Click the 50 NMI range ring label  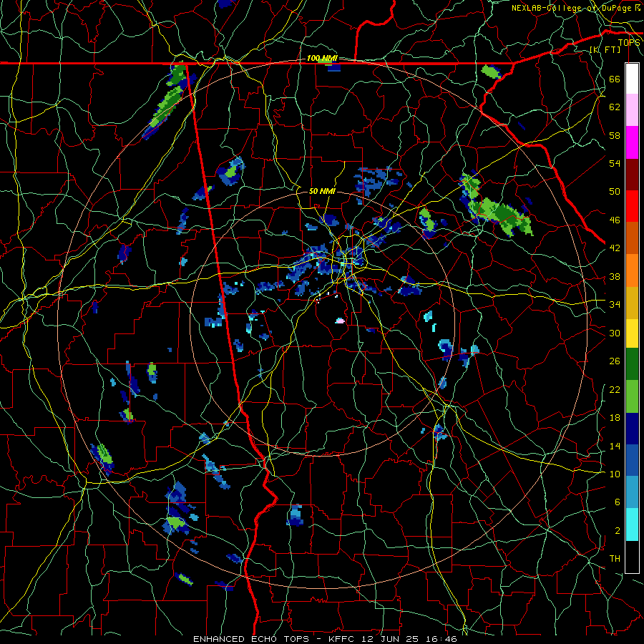pos(323,191)
